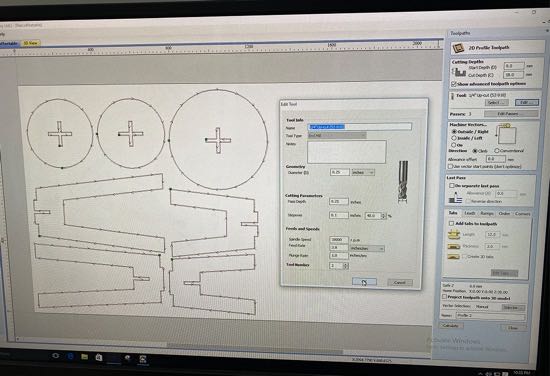Viewport: 550px width, 376px height.
Task: Click the last pass allowance icon
Action: click(x=455, y=197)
